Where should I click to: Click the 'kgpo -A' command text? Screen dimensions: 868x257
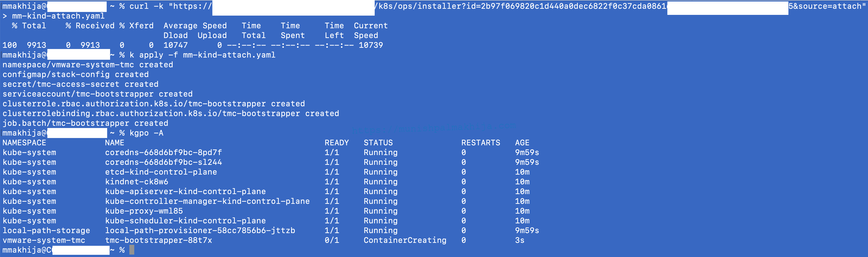146,133
